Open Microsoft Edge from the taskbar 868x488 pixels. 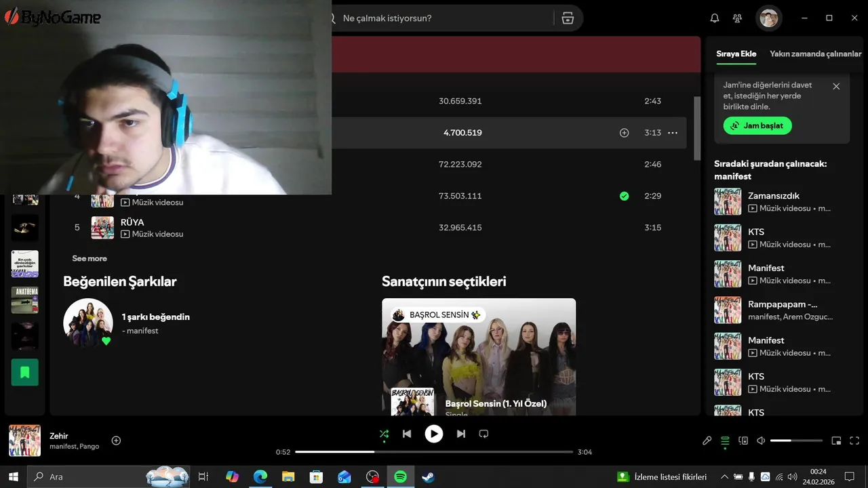260,476
